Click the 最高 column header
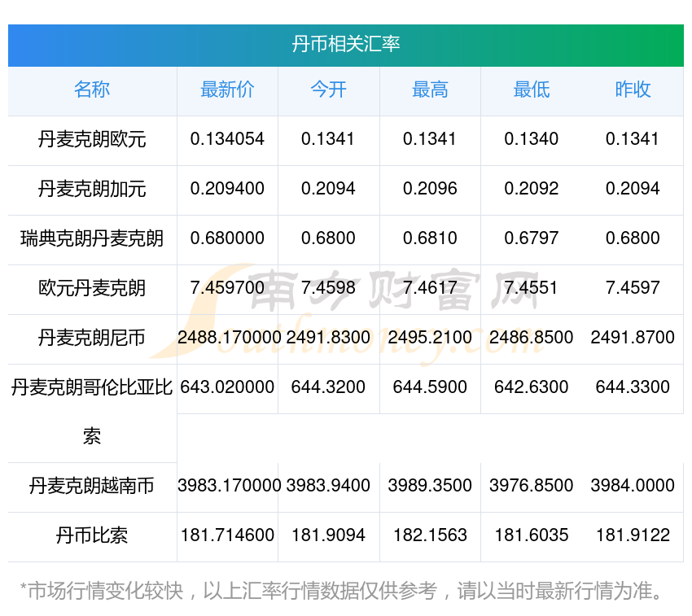This screenshot has height=616, width=692. click(431, 90)
